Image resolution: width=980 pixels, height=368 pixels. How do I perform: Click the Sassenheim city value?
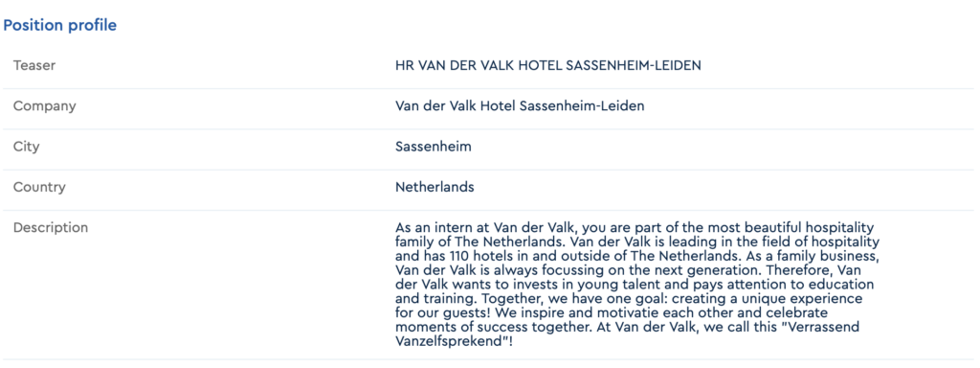pos(434,147)
